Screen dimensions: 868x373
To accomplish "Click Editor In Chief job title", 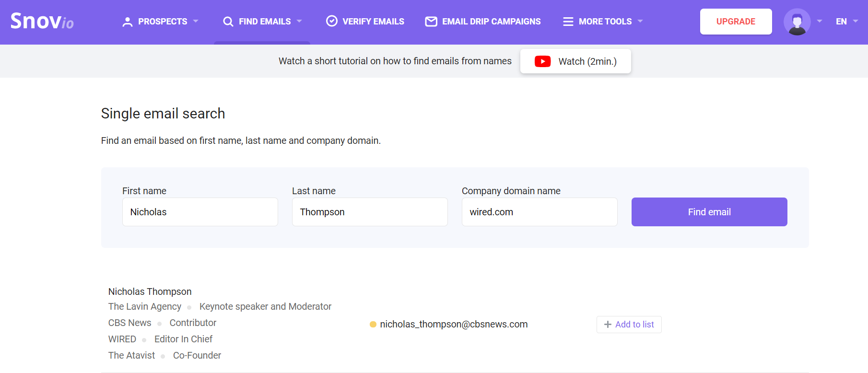I will (183, 339).
